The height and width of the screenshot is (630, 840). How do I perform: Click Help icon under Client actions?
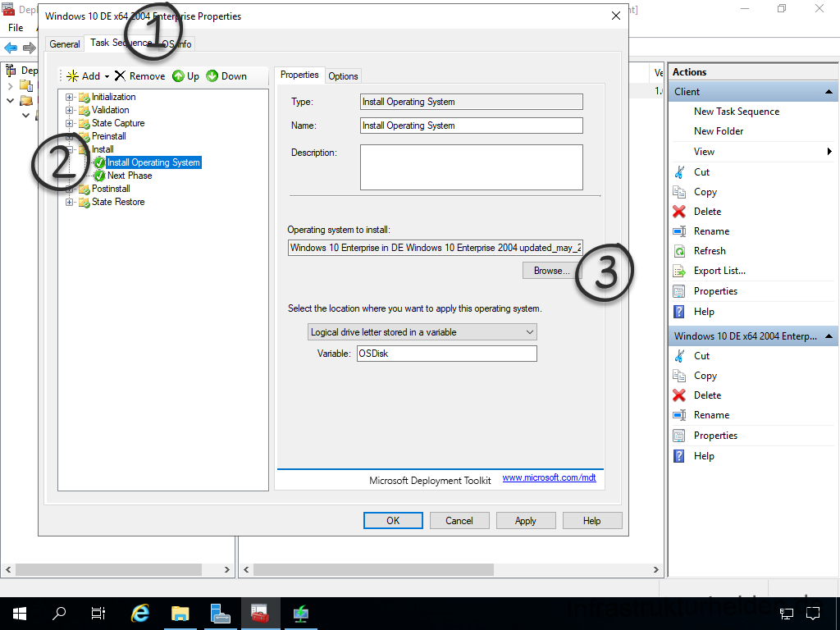679,312
